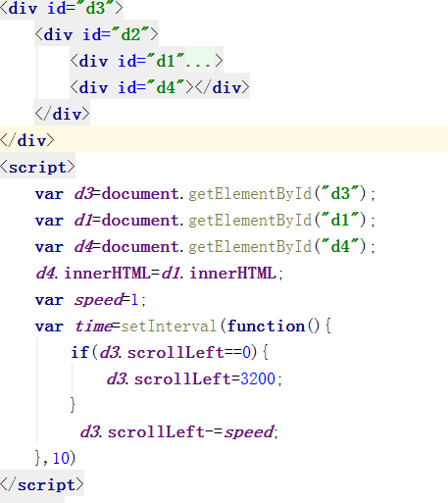Click the if(d3.scrollLeft==0) condition
The height and width of the screenshot is (503, 448).
coord(165,353)
